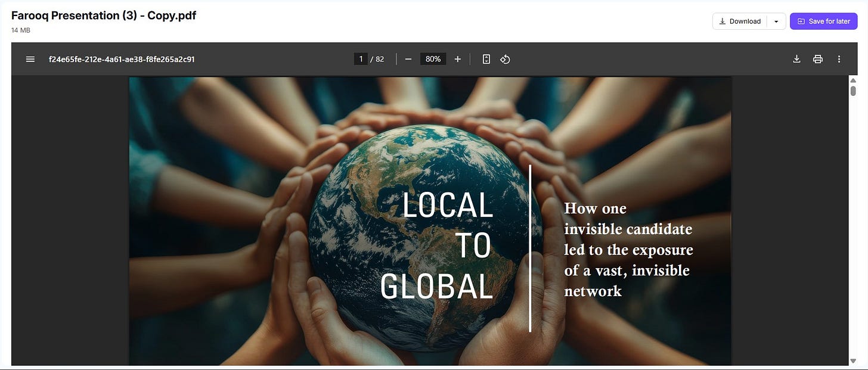
Task: Toggle the fit to page icon
Action: 486,59
